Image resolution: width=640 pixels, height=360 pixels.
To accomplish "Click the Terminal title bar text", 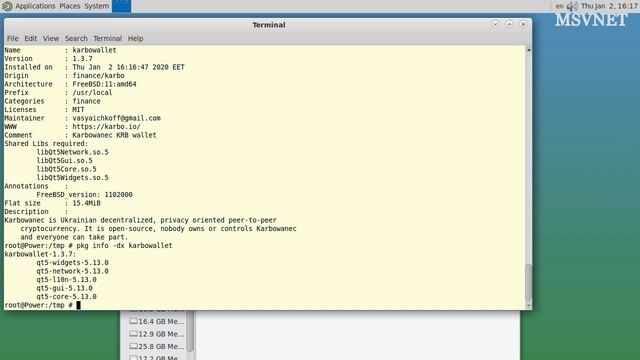I will [269, 25].
